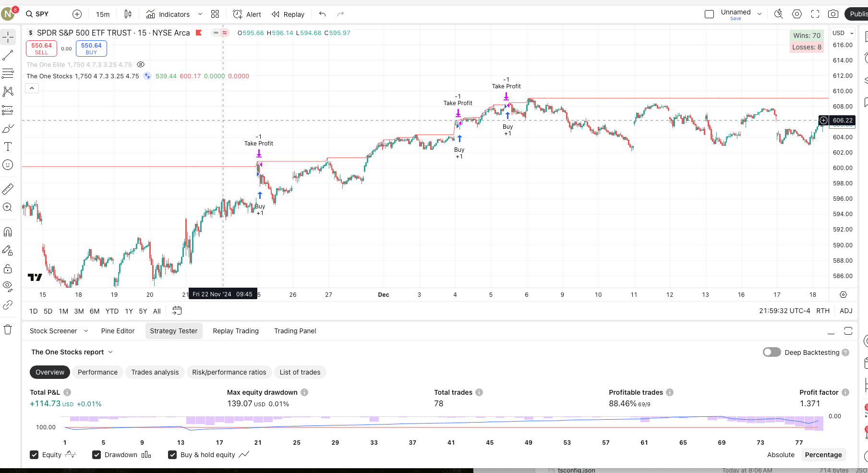Open the Fibonacci retracement tools

pyautogui.click(x=8, y=73)
